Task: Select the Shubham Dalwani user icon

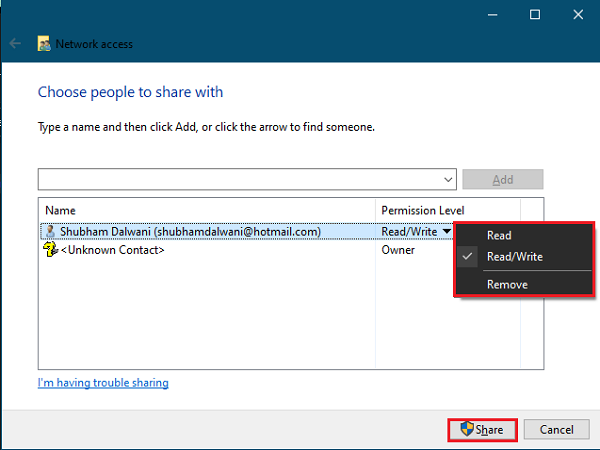Action: coord(49,232)
